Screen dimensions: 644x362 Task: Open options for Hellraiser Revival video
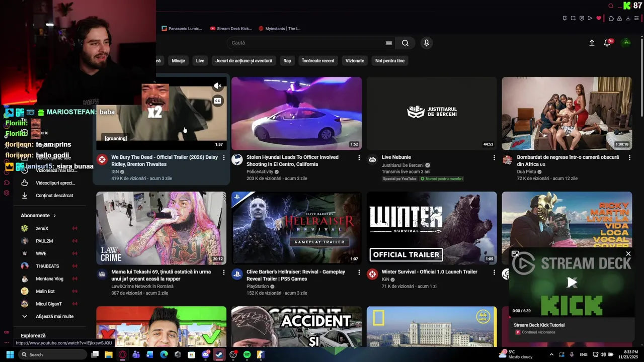[359, 272]
